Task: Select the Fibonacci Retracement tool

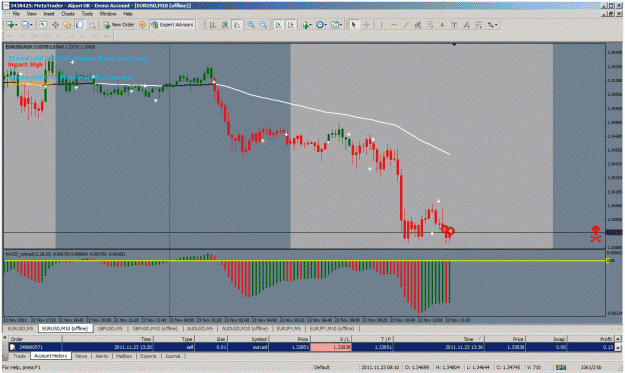Action: pos(430,25)
